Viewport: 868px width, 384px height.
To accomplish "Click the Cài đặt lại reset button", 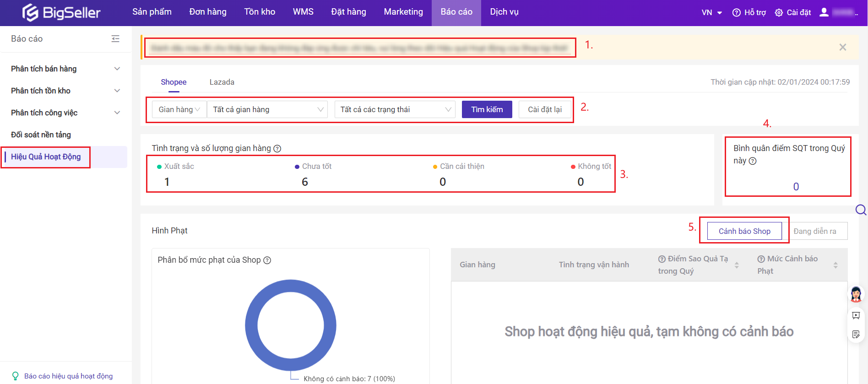I will pos(544,110).
